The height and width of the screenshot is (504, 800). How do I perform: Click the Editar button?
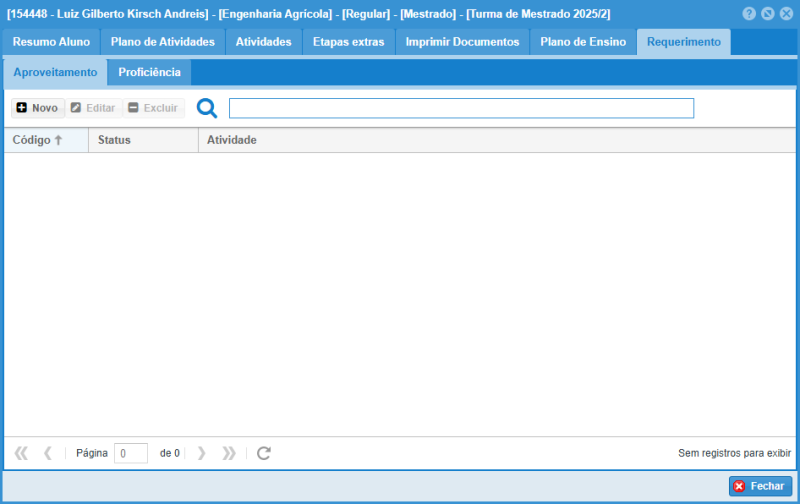coord(93,108)
